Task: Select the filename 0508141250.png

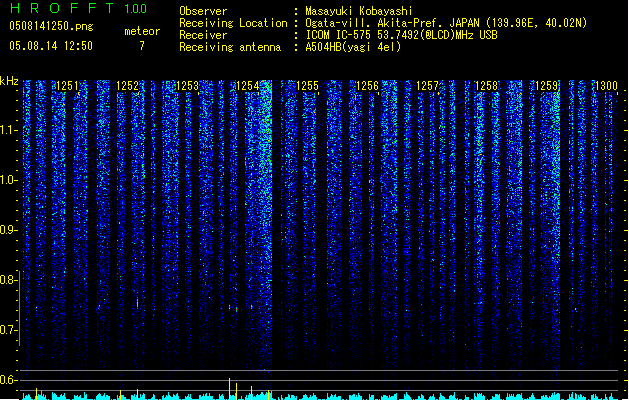Action: tap(51, 26)
